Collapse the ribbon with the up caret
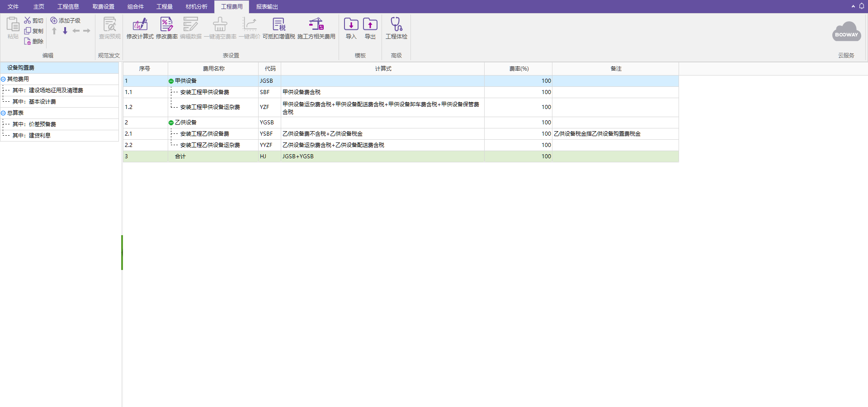Image resolution: width=868 pixels, height=407 pixels. [853, 6]
